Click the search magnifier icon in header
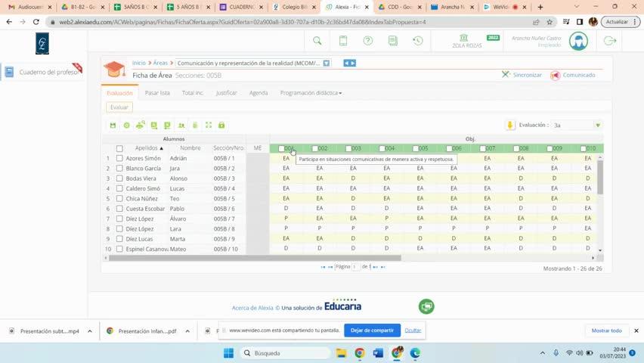Viewport: 644px width, 363px height. (317, 41)
